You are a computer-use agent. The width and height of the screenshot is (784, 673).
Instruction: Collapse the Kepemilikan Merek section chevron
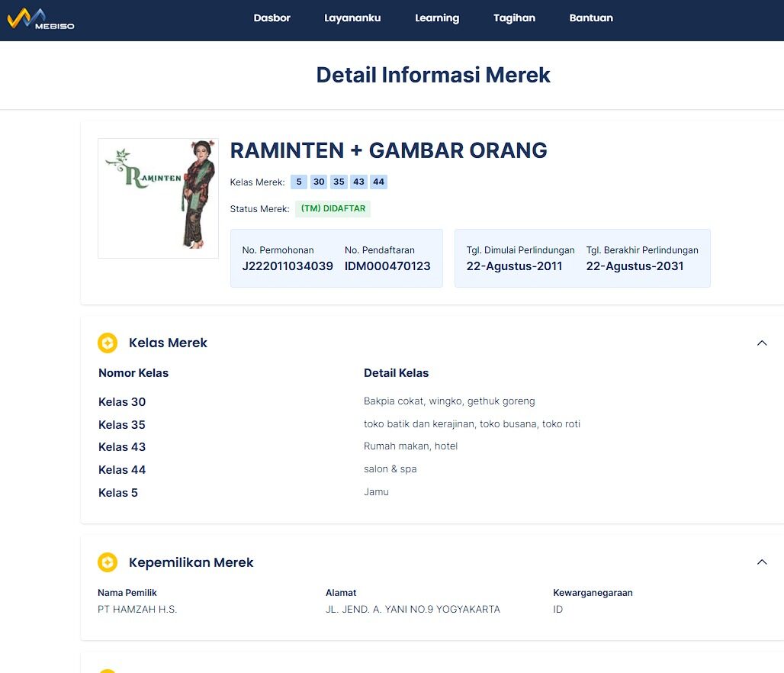(761, 562)
